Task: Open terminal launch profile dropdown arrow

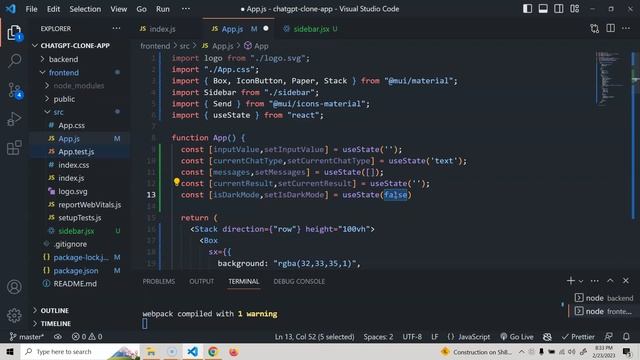Action: 581,281
